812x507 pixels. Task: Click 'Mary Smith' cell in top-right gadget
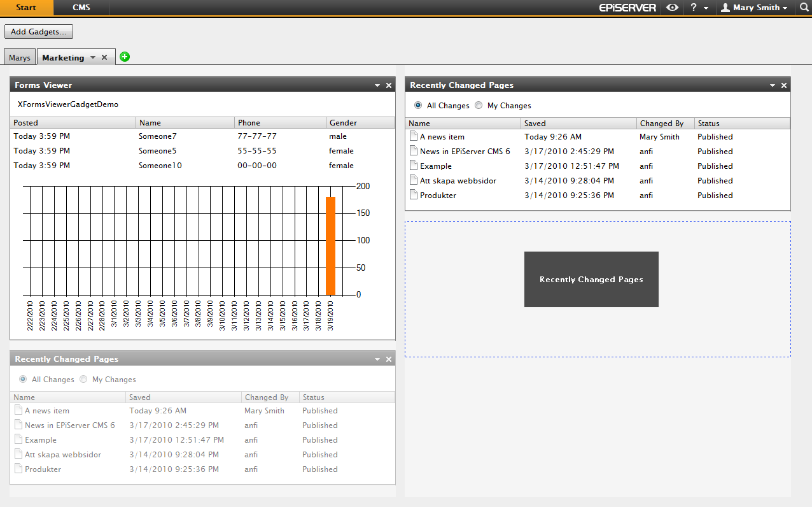(659, 137)
